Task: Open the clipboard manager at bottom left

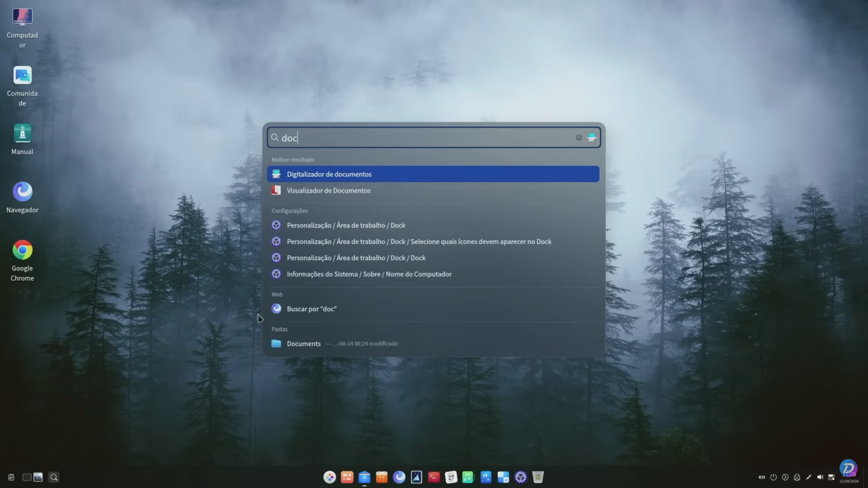Action: pyautogui.click(x=10, y=477)
